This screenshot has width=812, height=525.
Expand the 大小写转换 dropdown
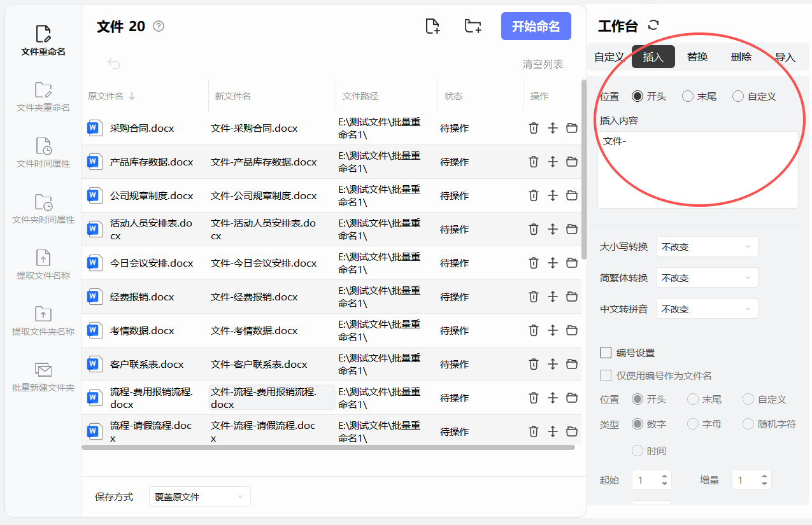[x=707, y=247]
